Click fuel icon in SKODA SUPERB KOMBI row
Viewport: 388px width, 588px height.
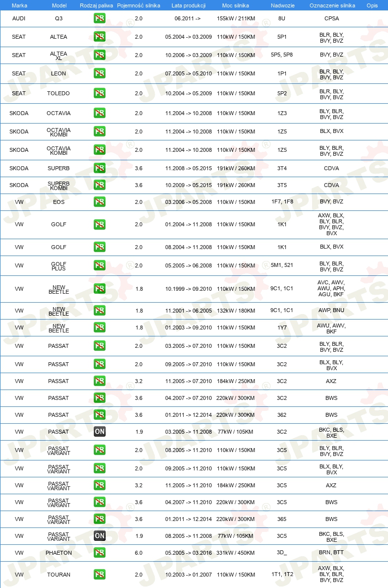coord(99,185)
